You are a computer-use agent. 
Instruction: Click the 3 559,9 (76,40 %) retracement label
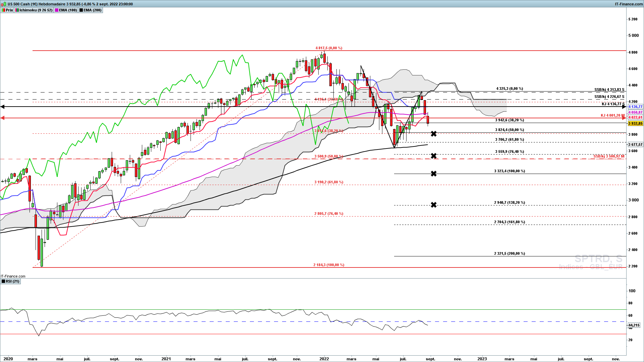[x=509, y=152]
